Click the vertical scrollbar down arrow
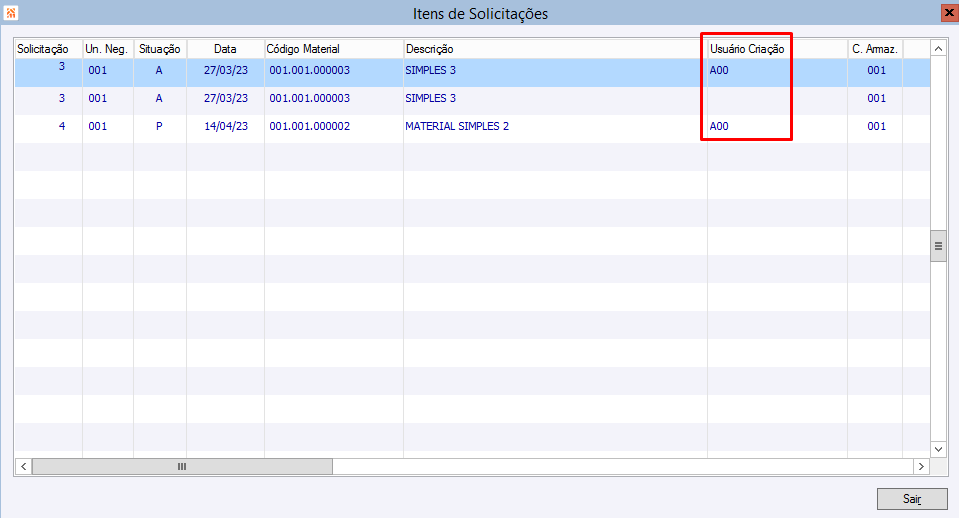959x518 pixels. point(938,450)
